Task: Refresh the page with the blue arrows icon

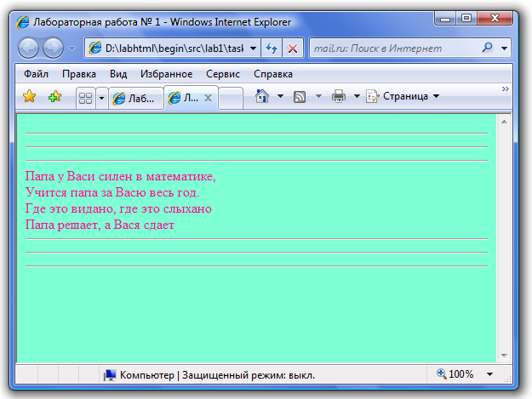Action: pyautogui.click(x=272, y=48)
